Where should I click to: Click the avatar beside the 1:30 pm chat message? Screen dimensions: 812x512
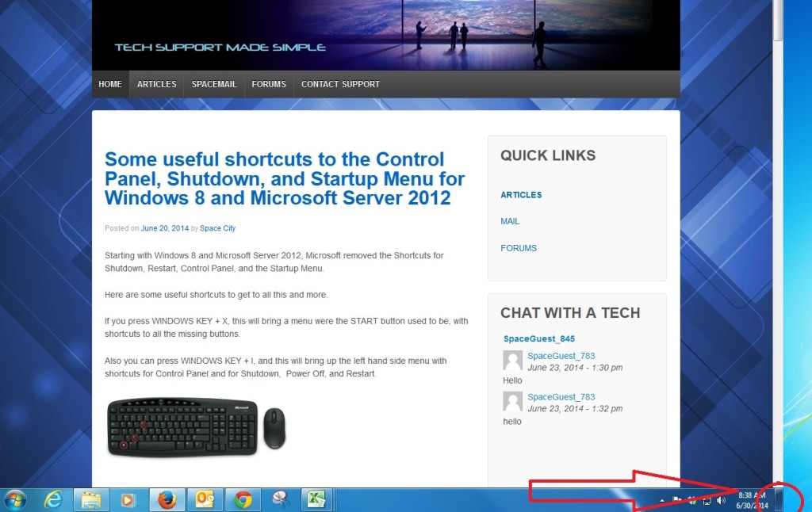(513, 361)
